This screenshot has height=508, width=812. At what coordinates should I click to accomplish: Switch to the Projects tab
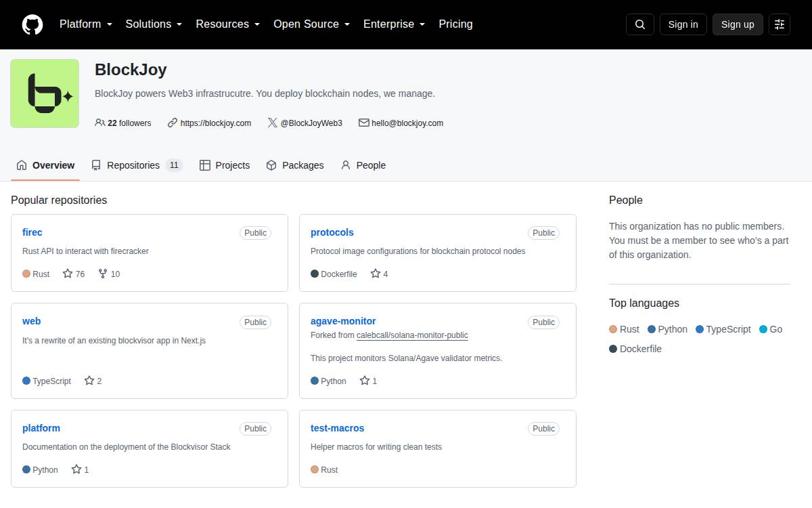[x=225, y=165]
